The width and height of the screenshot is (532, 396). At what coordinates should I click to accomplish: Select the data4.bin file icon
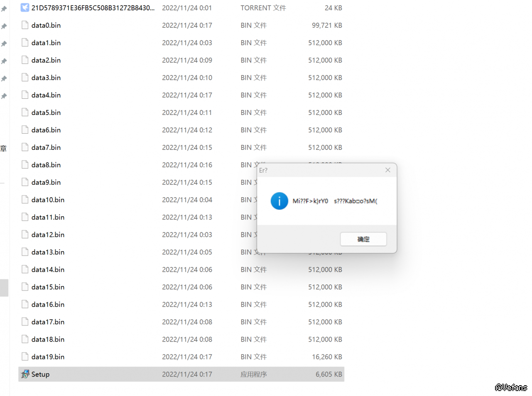[25, 95]
